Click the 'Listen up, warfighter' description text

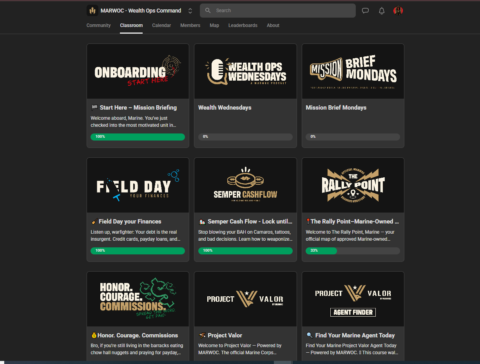(x=135, y=236)
